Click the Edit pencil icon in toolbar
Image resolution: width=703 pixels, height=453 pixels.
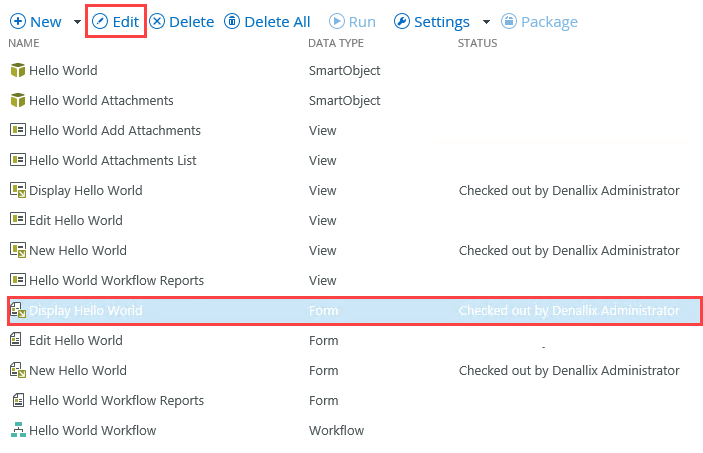tap(100, 22)
